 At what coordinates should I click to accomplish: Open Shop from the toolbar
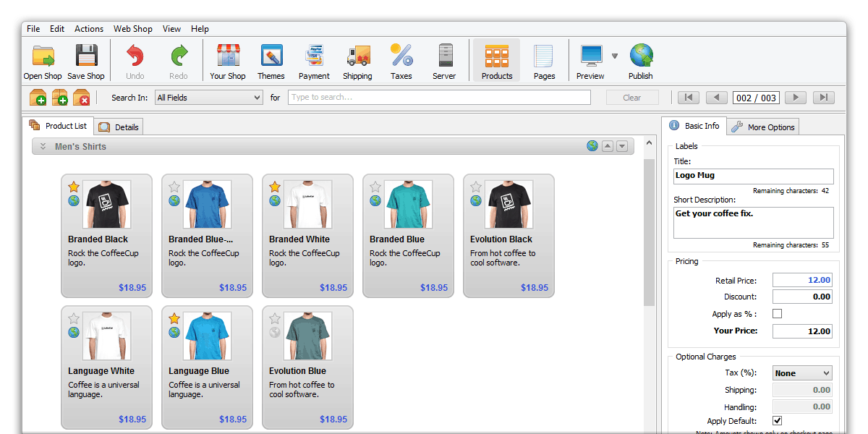[x=43, y=61]
